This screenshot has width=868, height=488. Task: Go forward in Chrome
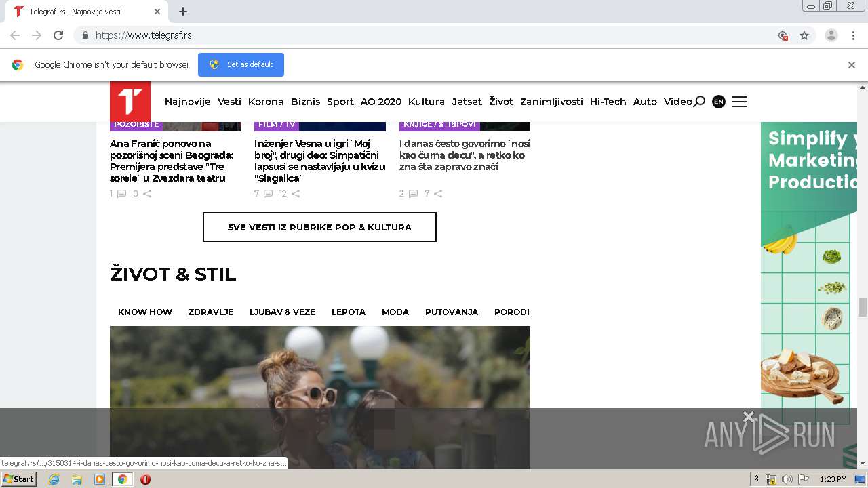click(37, 35)
